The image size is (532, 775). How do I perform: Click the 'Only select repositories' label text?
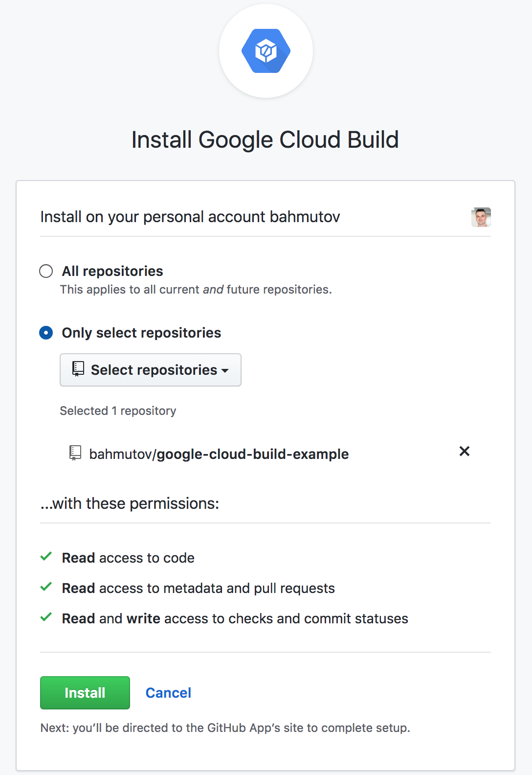[x=141, y=333]
